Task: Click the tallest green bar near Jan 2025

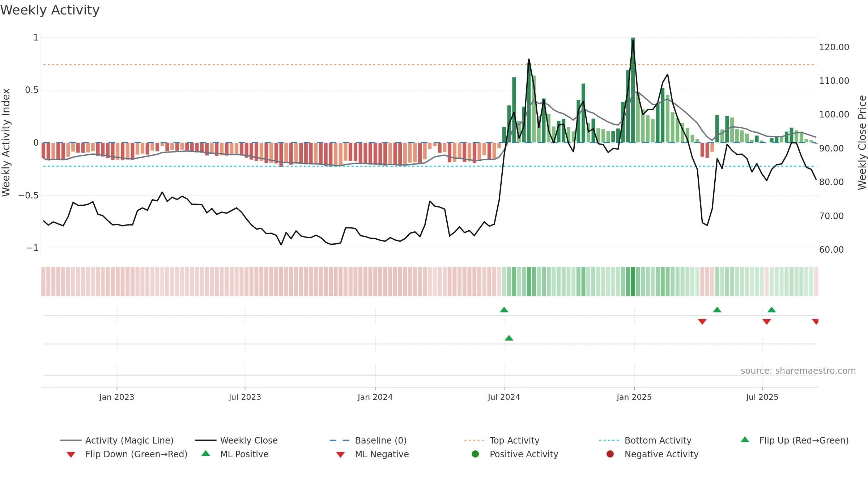Action: (633, 90)
